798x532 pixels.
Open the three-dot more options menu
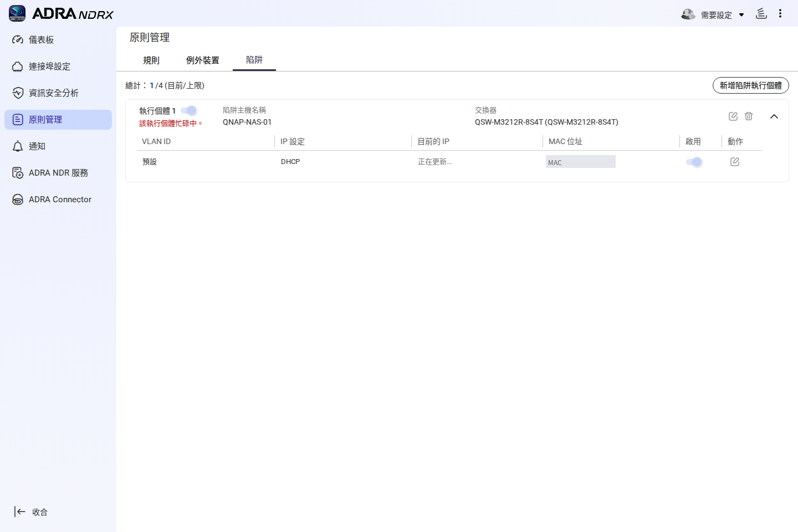point(780,13)
